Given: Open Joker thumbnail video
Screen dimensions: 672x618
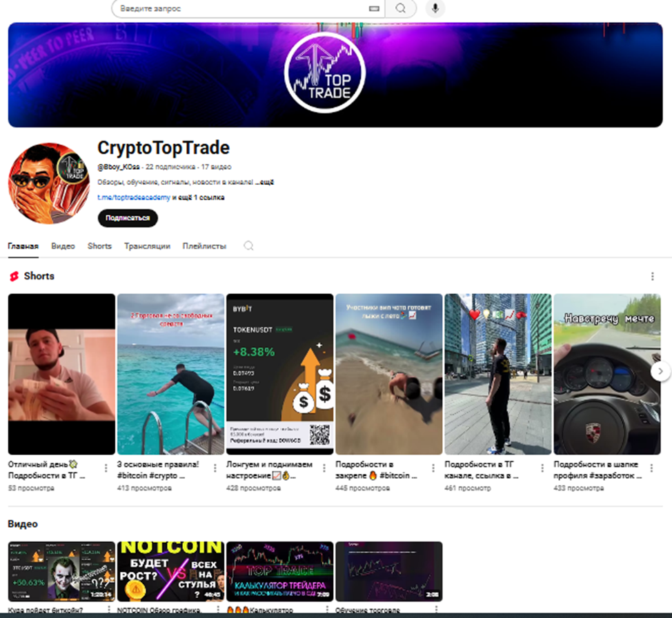Looking at the screenshot, I should (61, 571).
